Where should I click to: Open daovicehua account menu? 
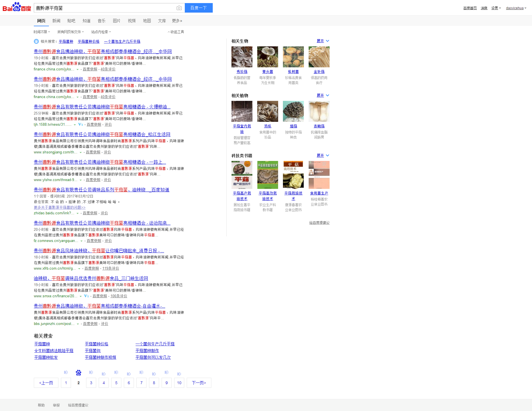pos(516,8)
